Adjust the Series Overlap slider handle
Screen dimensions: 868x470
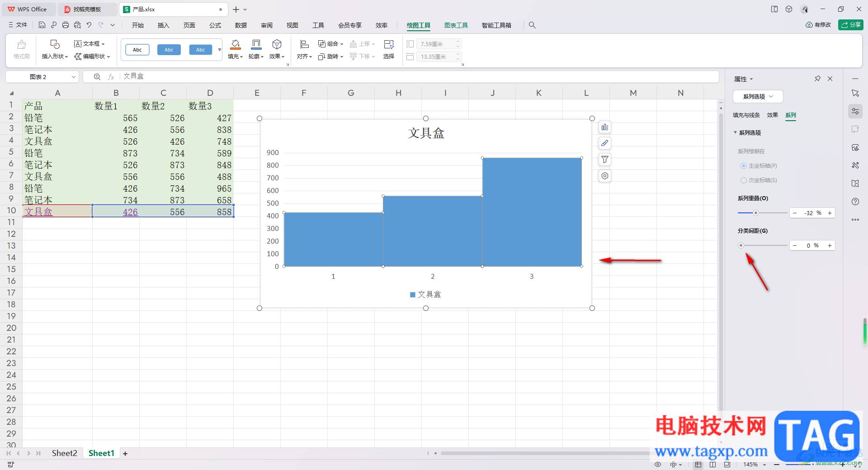[x=755, y=213]
